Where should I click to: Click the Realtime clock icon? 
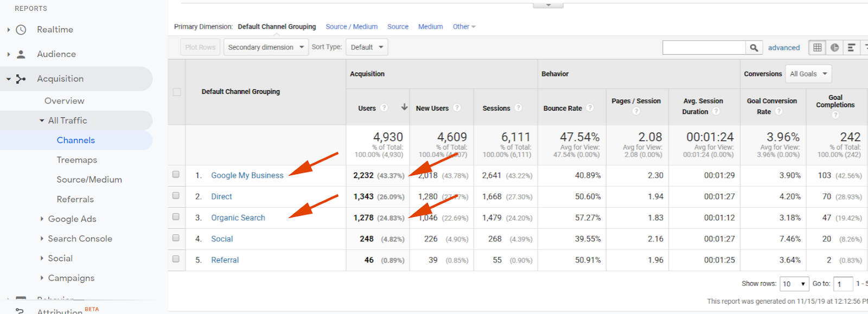21,30
